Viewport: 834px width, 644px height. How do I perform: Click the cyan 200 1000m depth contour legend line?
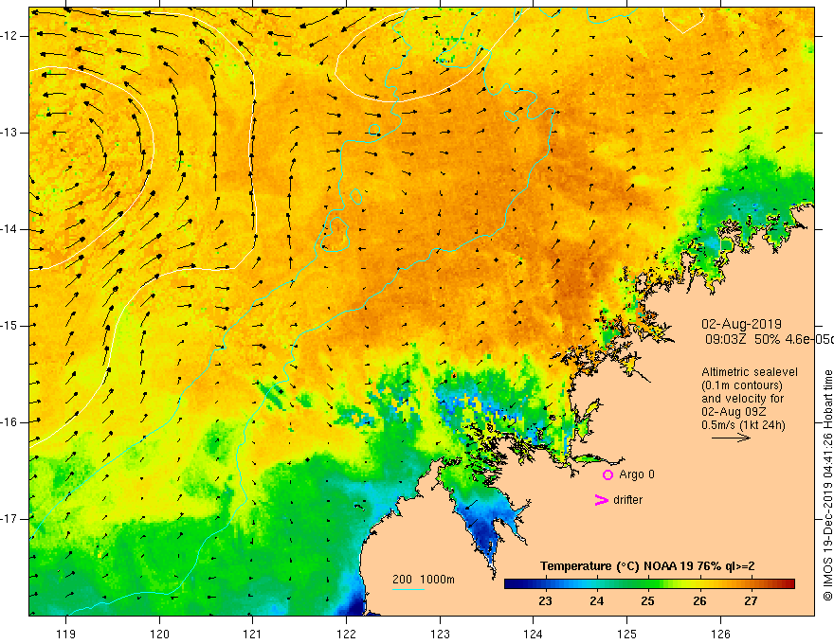tap(408, 589)
